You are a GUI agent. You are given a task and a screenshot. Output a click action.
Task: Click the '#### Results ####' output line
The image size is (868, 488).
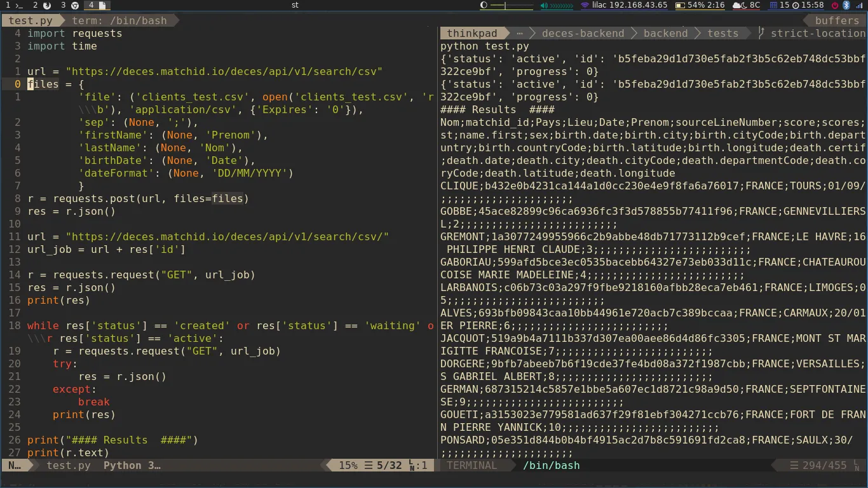click(497, 109)
